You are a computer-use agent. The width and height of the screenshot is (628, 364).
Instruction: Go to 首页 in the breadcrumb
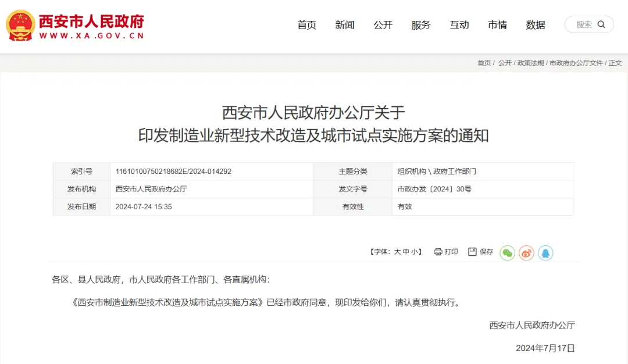tap(484, 63)
